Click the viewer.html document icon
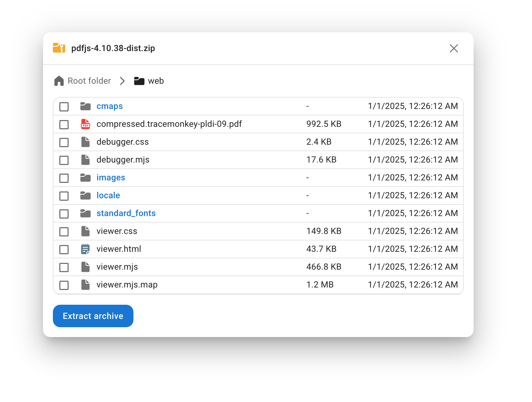This screenshot has height=402, width=532. click(x=85, y=249)
